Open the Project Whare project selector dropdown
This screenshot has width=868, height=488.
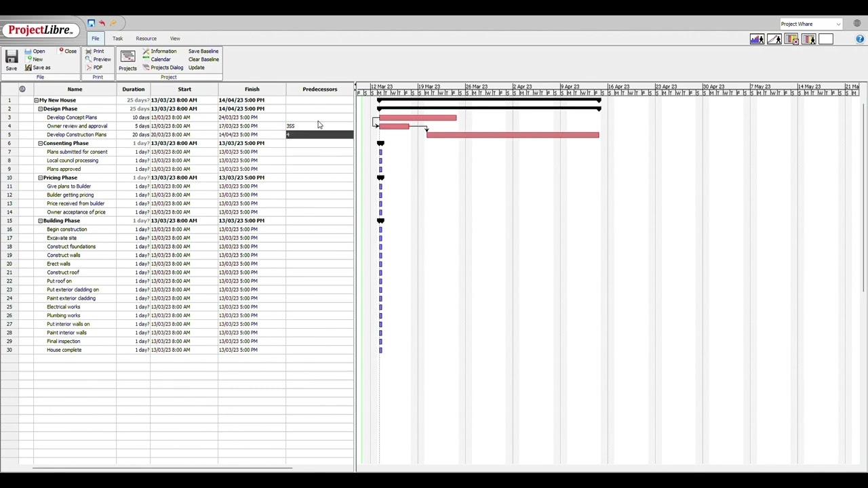click(x=810, y=24)
